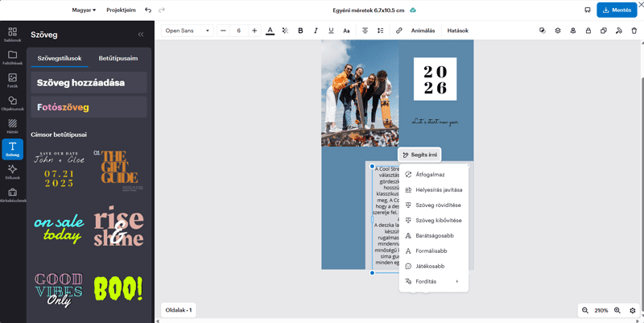Image resolution: width=644 pixels, height=323 pixels.
Task: Add a link to the text
Action: pos(398,31)
